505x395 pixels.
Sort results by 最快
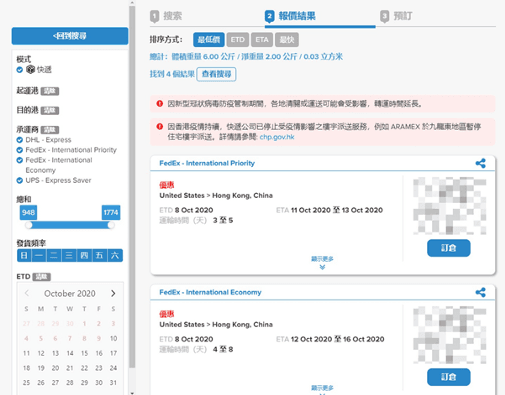[x=287, y=40]
